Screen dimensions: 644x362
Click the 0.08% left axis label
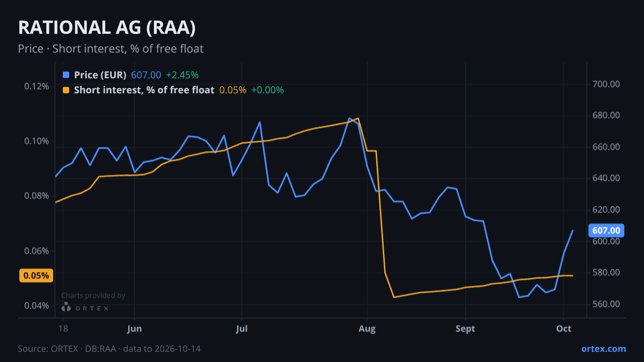pyautogui.click(x=36, y=196)
